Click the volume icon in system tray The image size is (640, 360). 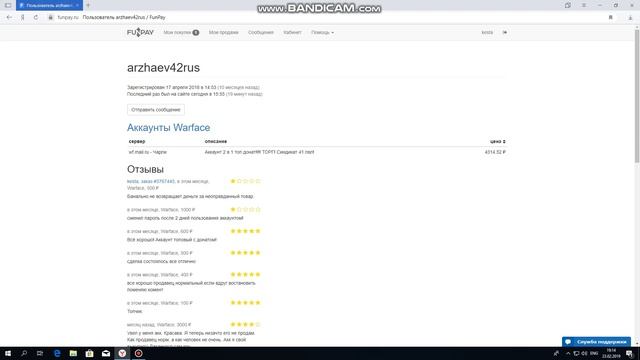(584, 353)
